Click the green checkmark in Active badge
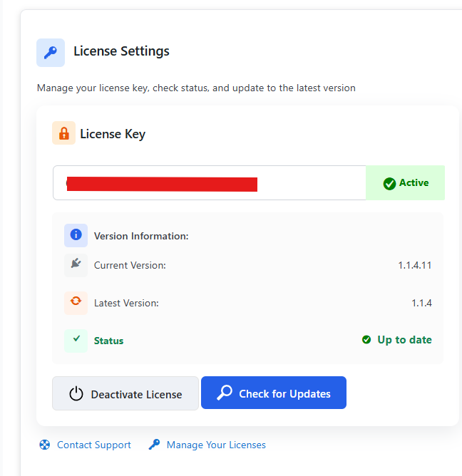This screenshot has width=462, height=476. (x=389, y=183)
